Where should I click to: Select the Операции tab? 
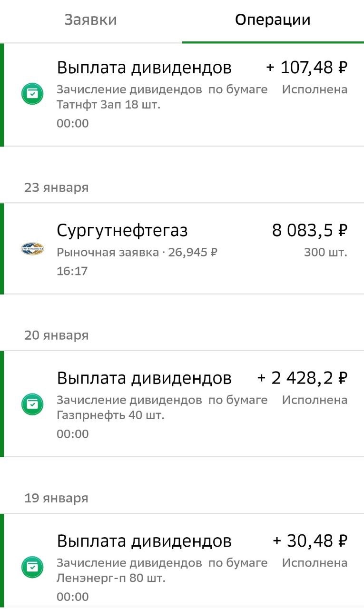pyautogui.click(x=273, y=20)
